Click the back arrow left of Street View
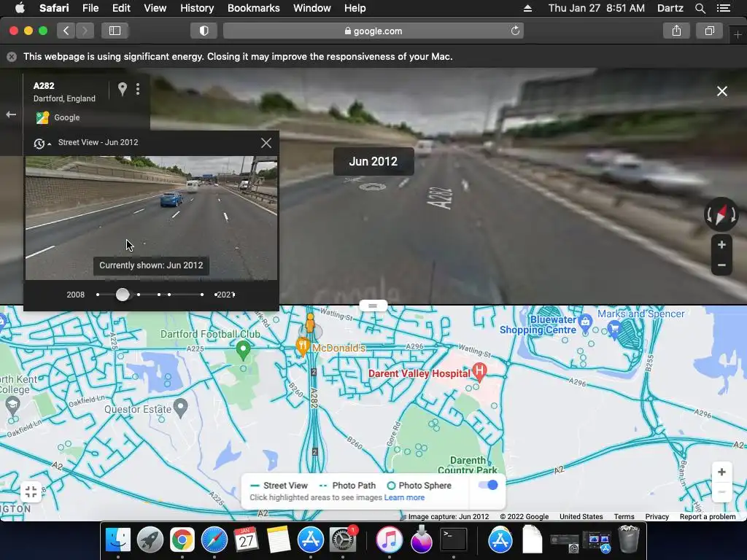 tap(11, 114)
